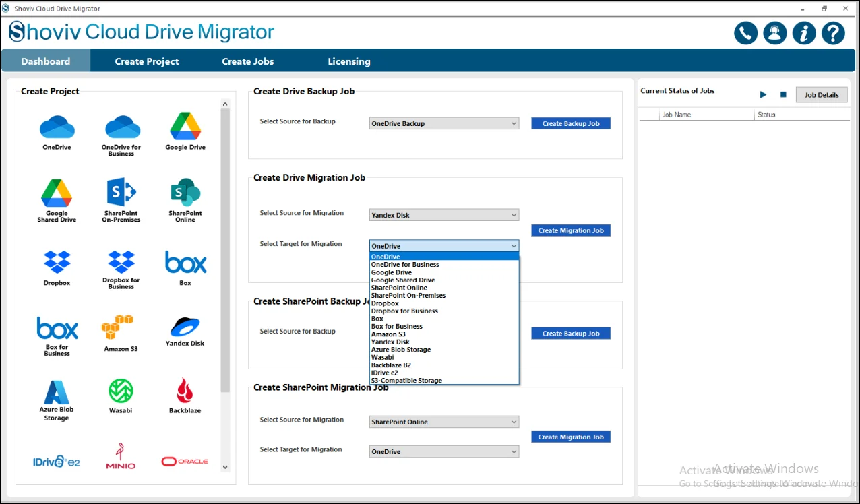Viewport: 860px width, 504px height.
Task: Open the help question mark icon
Action: pyautogui.click(x=834, y=33)
